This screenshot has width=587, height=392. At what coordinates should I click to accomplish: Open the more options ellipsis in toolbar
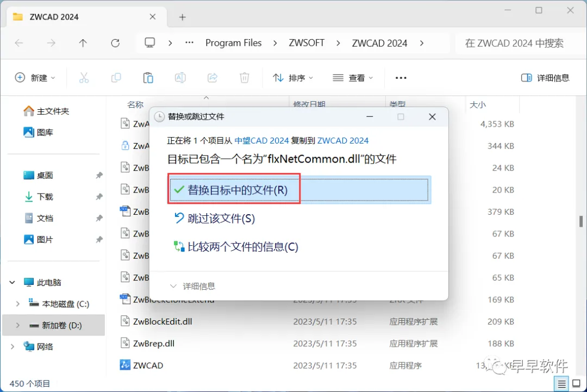pos(401,78)
